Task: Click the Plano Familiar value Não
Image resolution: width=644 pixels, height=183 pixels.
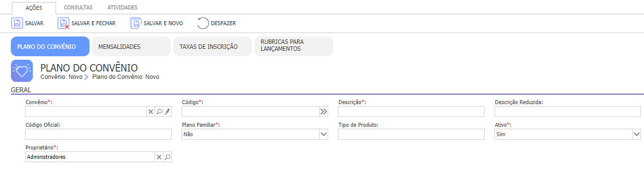Action: click(x=250, y=134)
